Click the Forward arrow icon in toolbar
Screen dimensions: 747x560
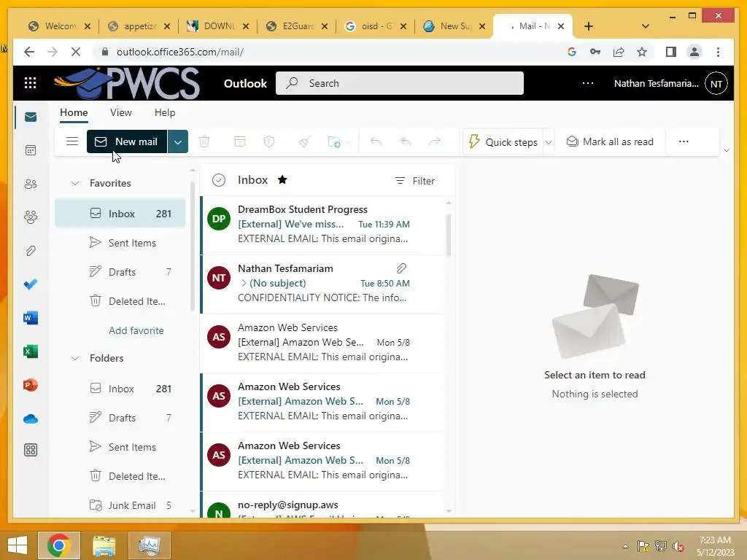click(x=435, y=141)
